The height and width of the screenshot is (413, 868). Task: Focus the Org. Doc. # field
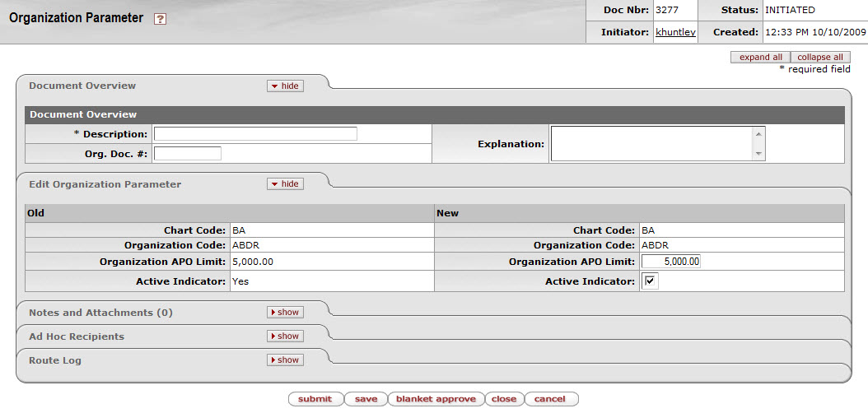(188, 153)
